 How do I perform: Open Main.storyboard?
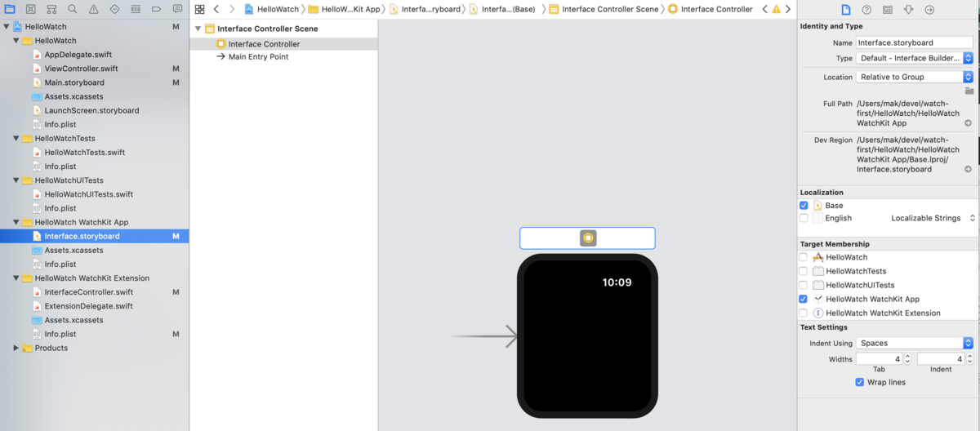pyautogui.click(x=74, y=82)
